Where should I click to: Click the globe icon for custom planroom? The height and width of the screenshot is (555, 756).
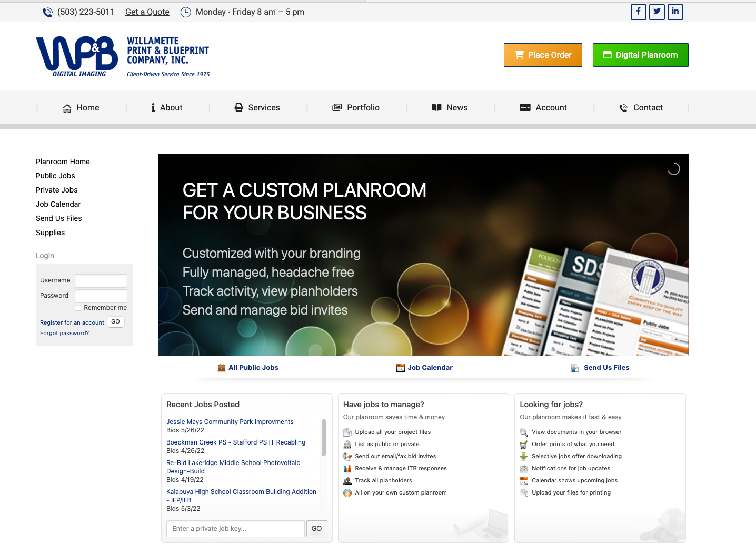[x=347, y=493]
